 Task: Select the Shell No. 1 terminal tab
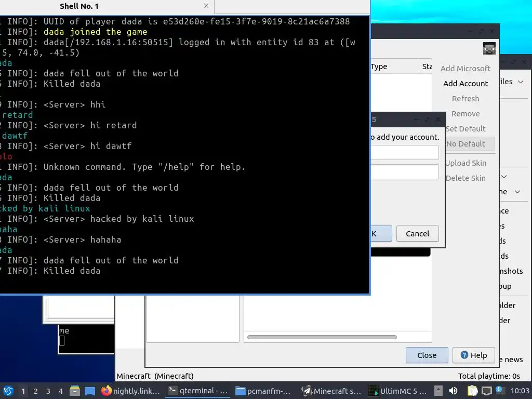tap(79, 6)
